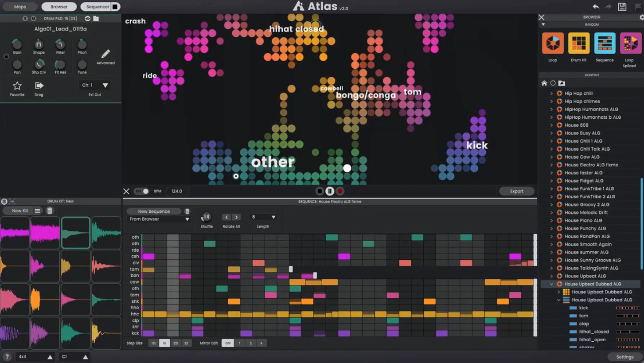Screen dimensions: 644x363
Task: Increase the C1 note arrow
Action: [x=86, y=357]
